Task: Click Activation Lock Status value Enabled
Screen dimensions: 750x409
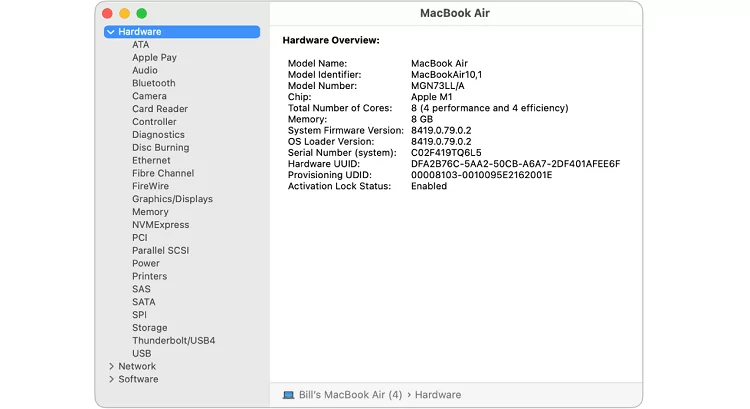Action: [429, 186]
